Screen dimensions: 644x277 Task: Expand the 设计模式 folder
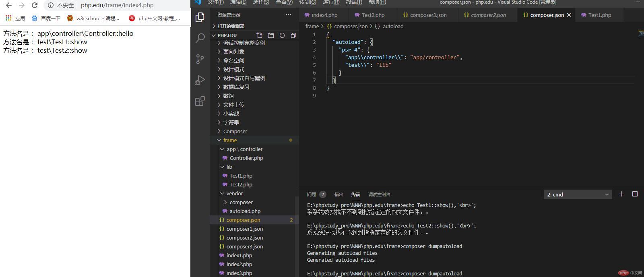[x=254, y=69]
